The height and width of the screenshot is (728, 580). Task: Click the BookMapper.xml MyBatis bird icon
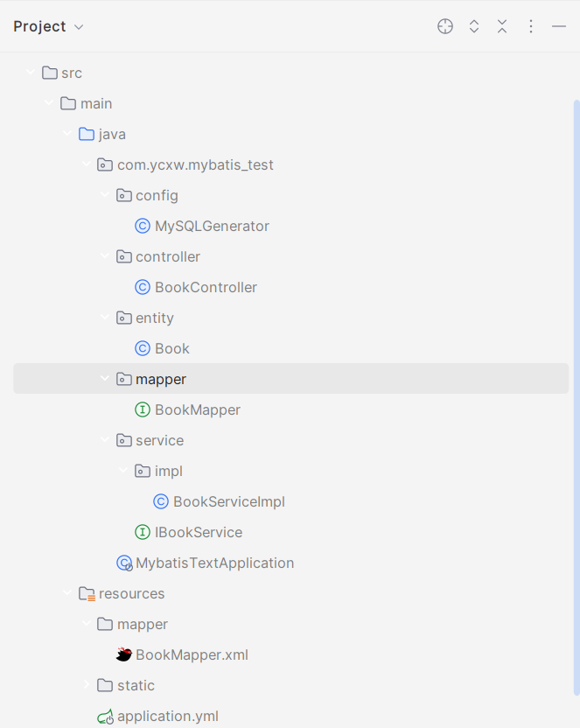coord(124,654)
